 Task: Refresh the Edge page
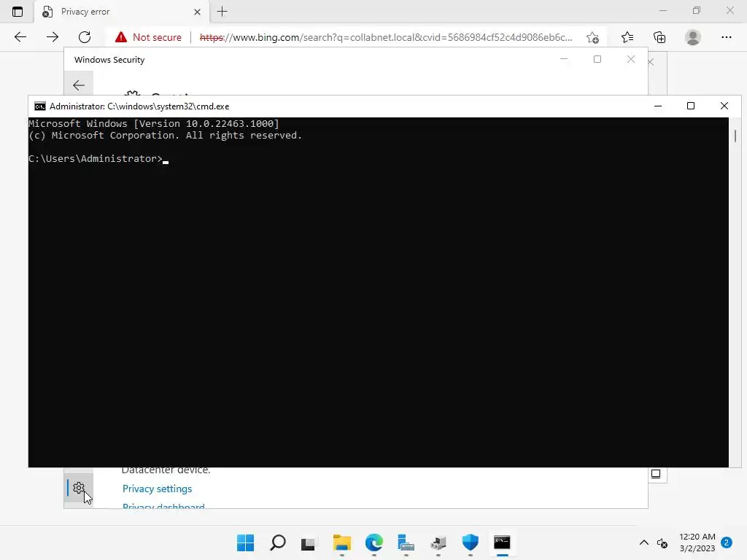[x=85, y=37]
